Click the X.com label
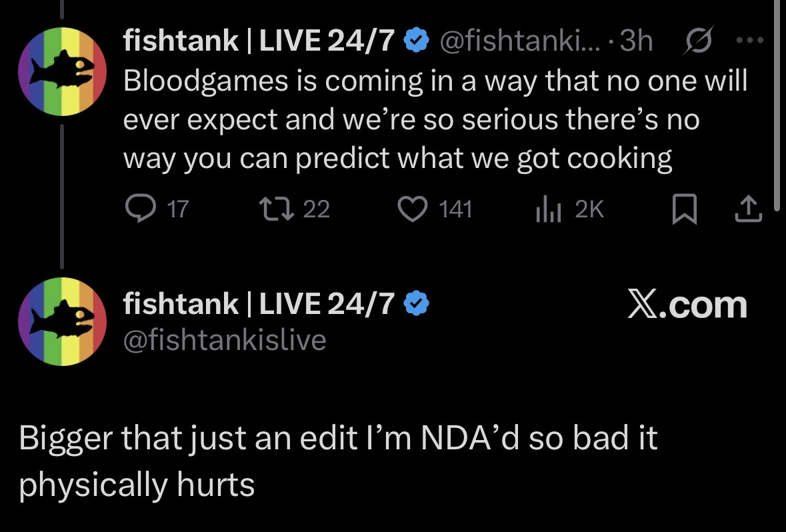 click(687, 305)
